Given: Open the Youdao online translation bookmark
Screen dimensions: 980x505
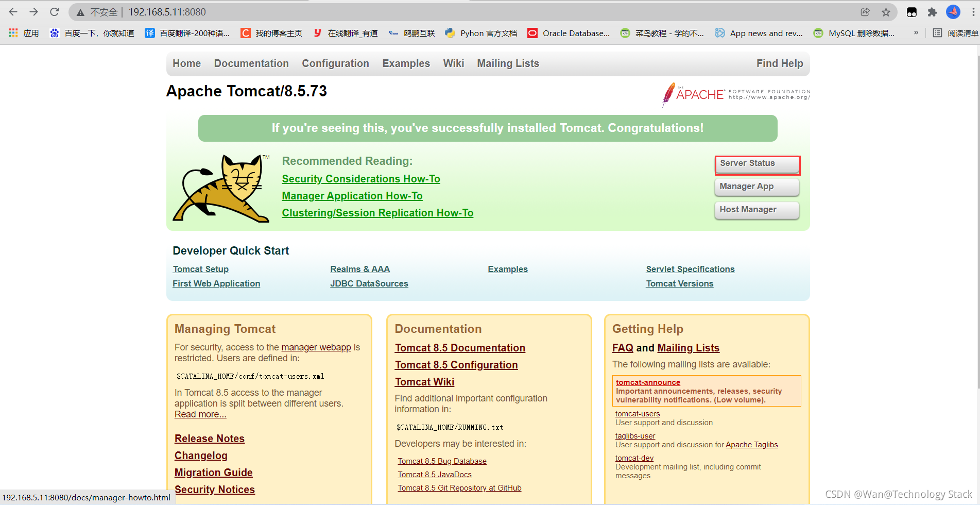Looking at the screenshot, I should click(346, 33).
